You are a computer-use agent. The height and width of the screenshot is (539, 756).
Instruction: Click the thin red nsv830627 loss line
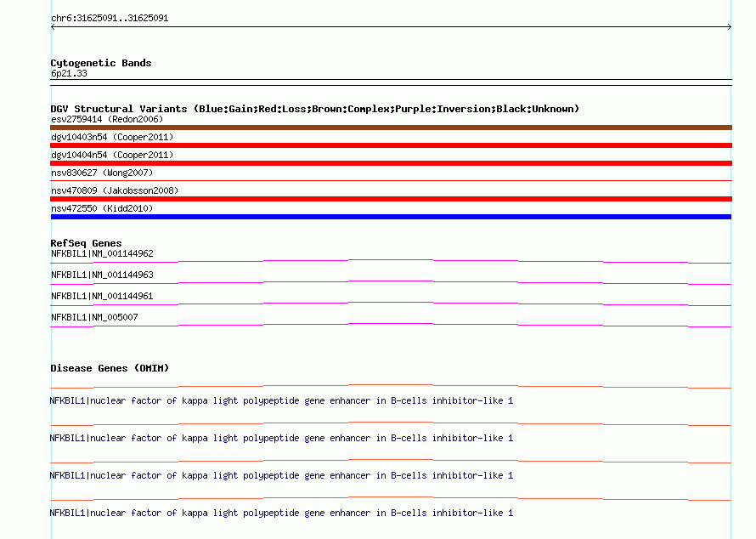(x=391, y=180)
